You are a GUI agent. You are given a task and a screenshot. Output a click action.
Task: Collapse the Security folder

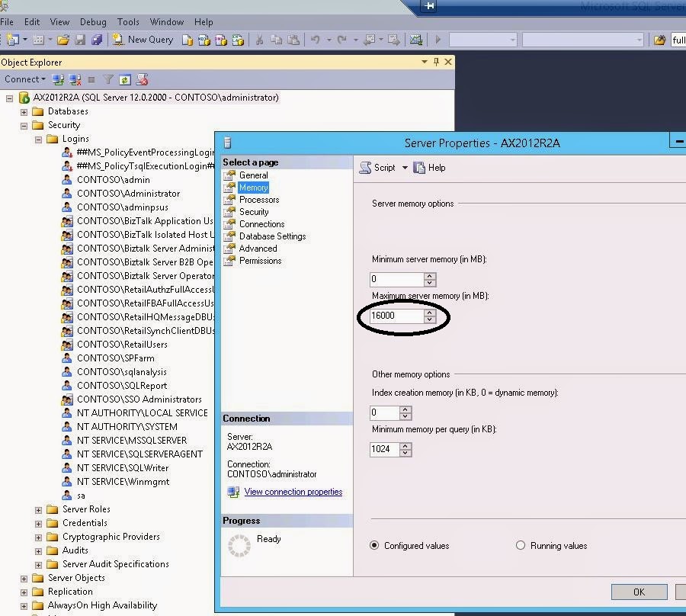pyautogui.click(x=24, y=126)
